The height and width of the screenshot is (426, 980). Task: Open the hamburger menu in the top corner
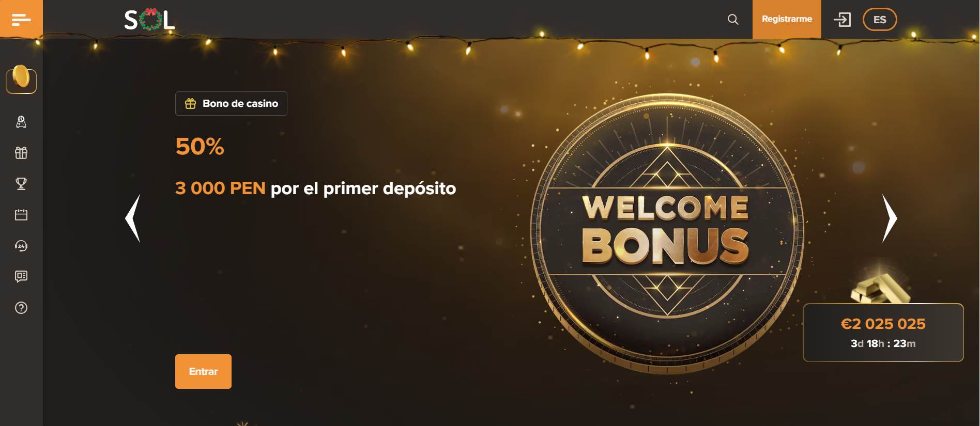[21, 19]
